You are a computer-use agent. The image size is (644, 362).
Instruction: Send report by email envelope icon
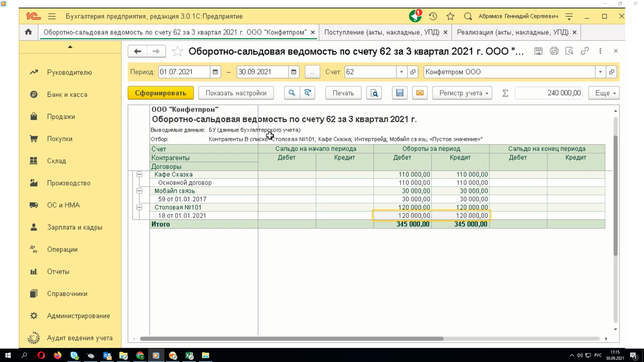click(x=420, y=93)
